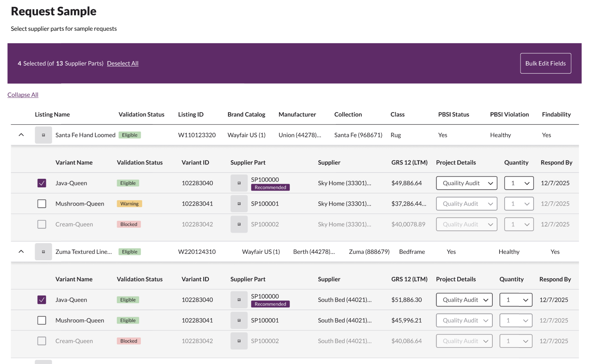
Task: Check Mushroom-Queen variant under Zuma listing
Action: click(x=42, y=320)
